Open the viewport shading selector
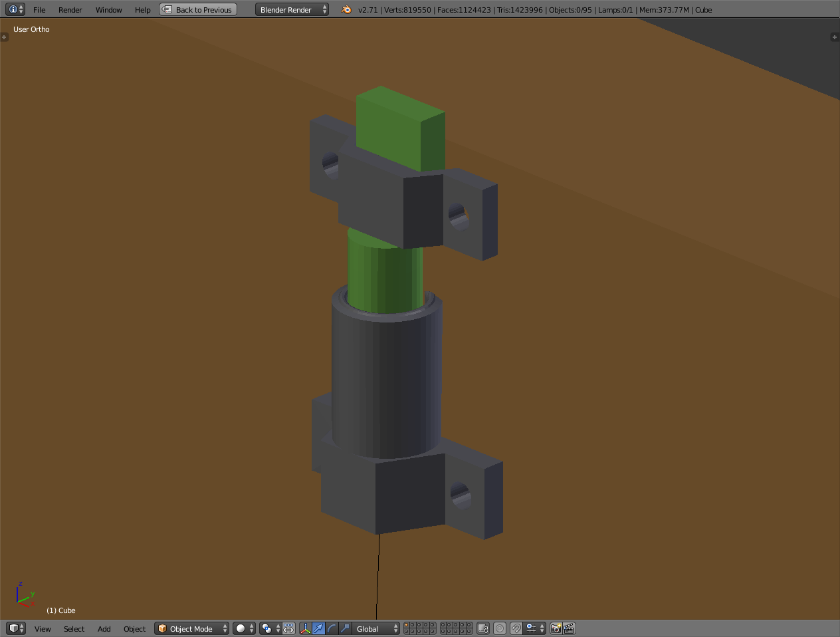Screen dimensions: 840x637 pyautogui.click(x=244, y=628)
